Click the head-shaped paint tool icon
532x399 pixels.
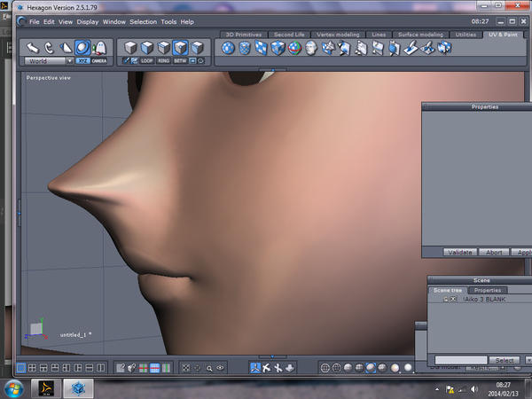pyautogui.click(x=311, y=48)
